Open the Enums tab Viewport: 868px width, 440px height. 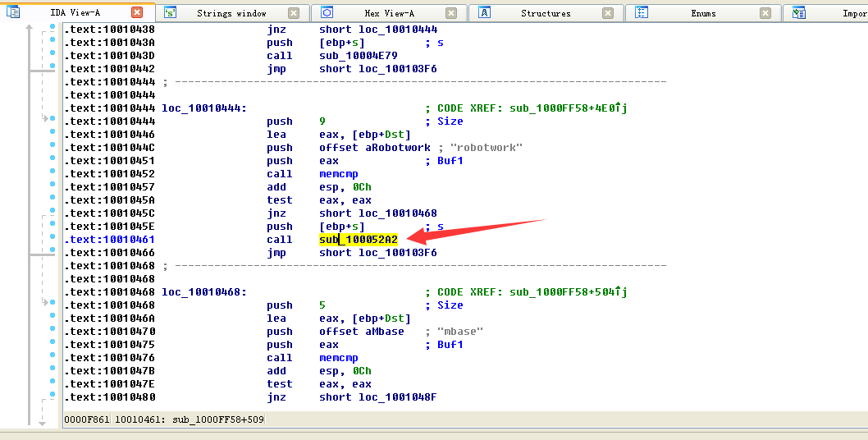[x=703, y=13]
